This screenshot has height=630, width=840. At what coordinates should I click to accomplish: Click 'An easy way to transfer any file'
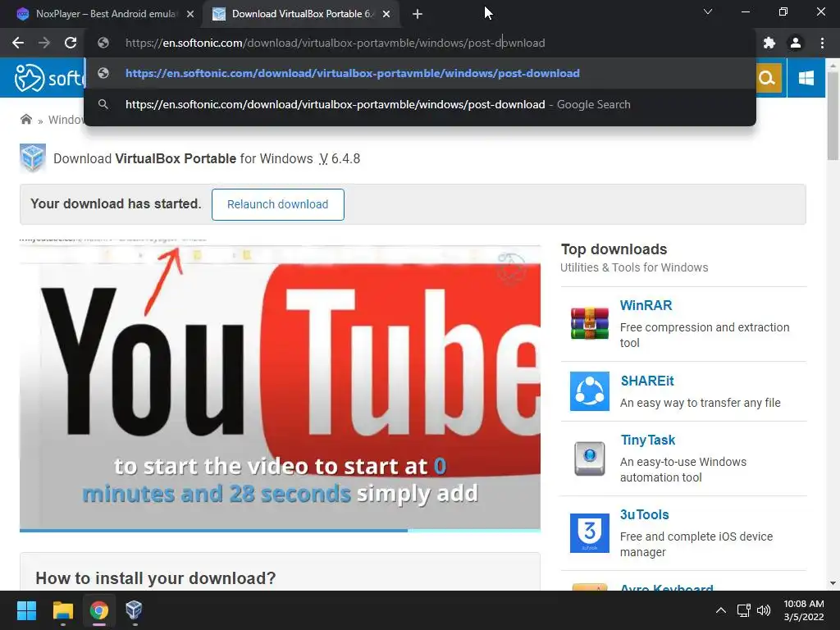pyautogui.click(x=701, y=403)
